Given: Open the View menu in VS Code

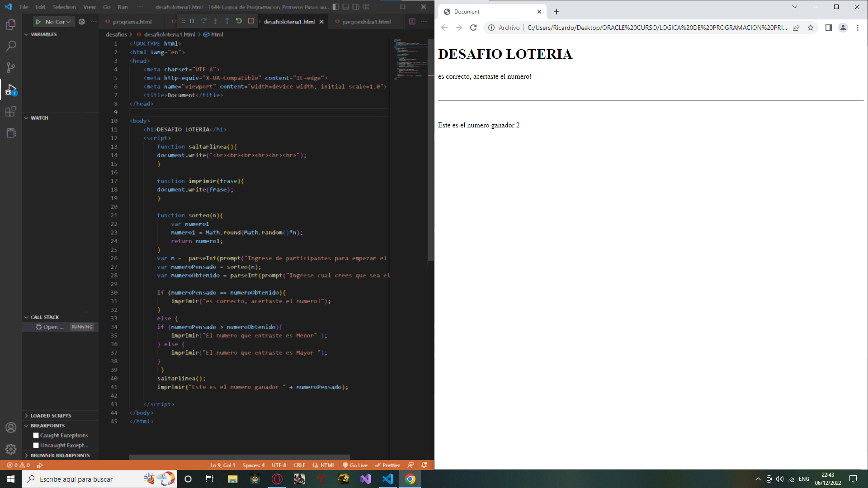Looking at the screenshot, I should pyautogui.click(x=90, y=7).
